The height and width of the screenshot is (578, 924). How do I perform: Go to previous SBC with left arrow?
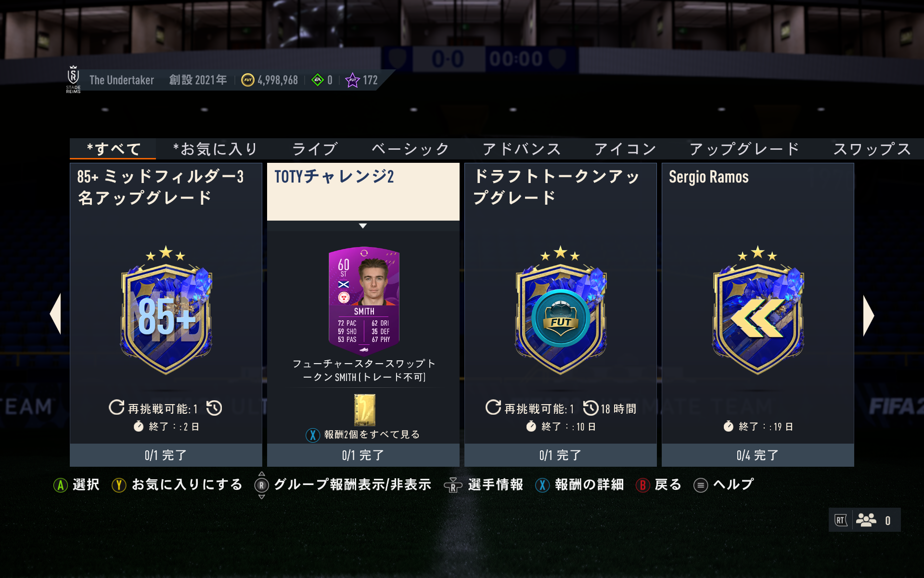coord(56,314)
